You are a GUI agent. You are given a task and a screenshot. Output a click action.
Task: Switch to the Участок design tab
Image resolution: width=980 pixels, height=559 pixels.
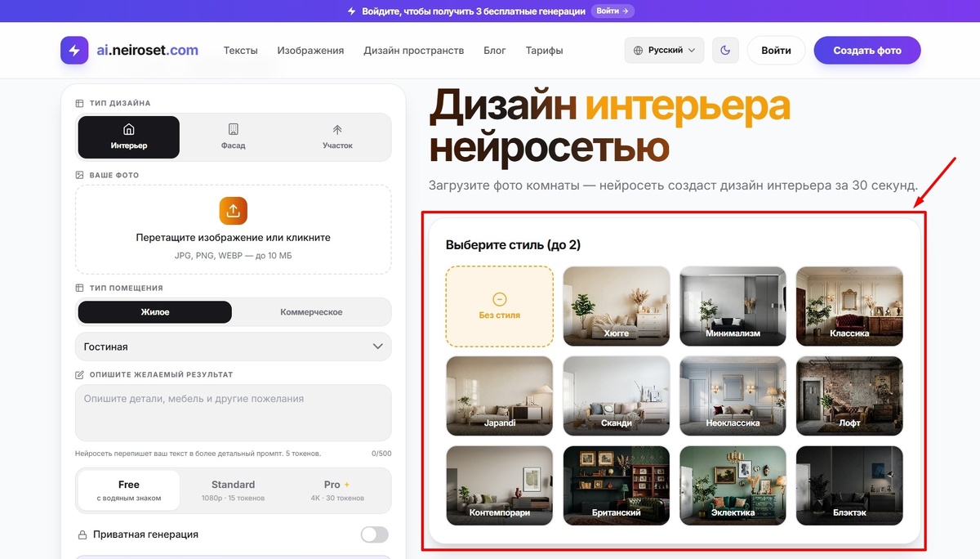point(337,137)
